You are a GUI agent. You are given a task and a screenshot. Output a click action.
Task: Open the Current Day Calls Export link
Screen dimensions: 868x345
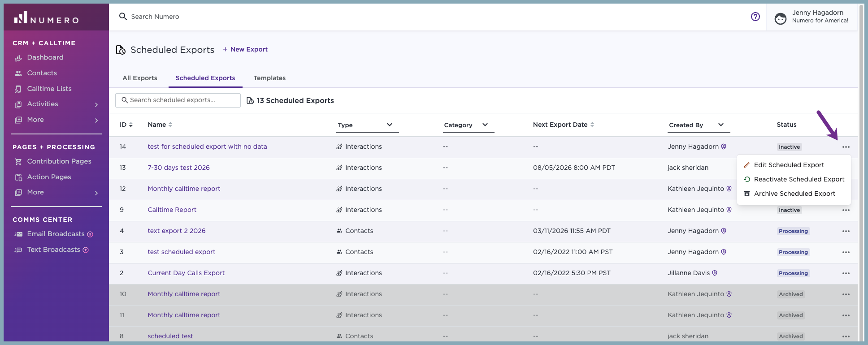tap(186, 273)
